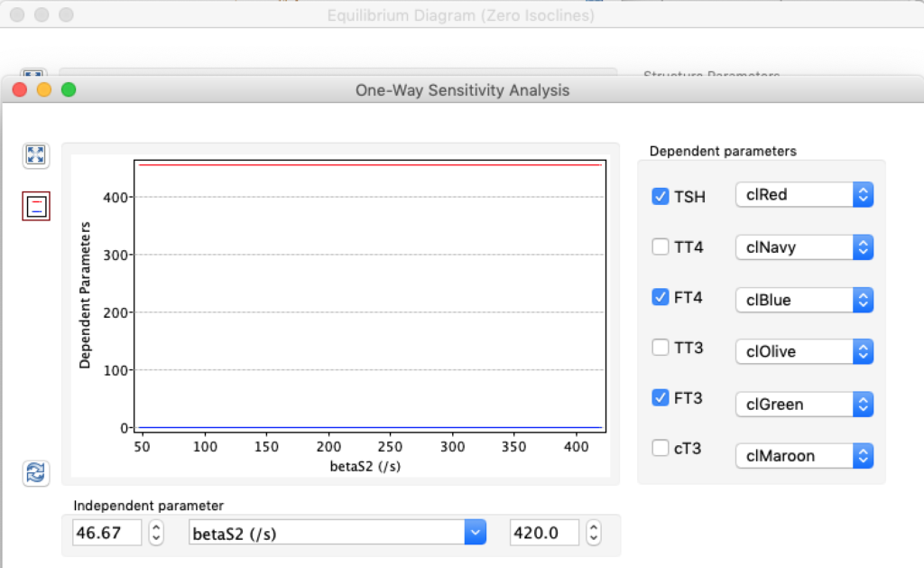924x568 pixels.
Task: Open the clOlive color dropdown for TT3
Action: (x=804, y=351)
